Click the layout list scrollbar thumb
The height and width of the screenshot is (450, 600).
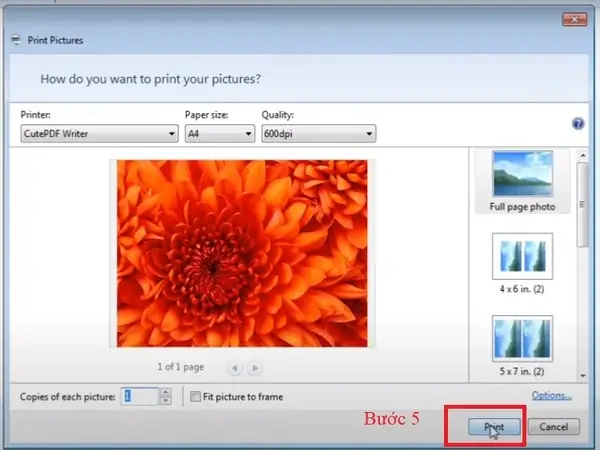[x=583, y=205]
